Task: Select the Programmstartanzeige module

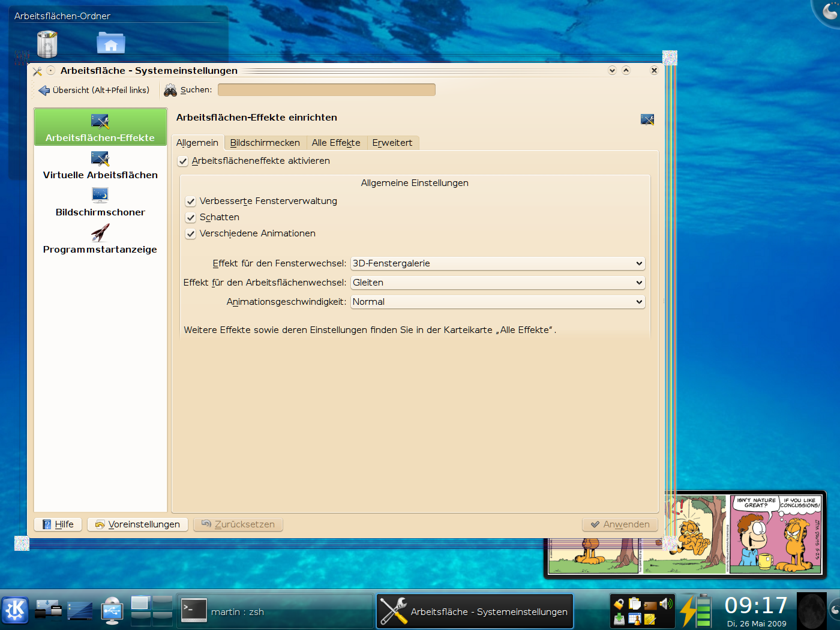Action: (x=100, y=240)
